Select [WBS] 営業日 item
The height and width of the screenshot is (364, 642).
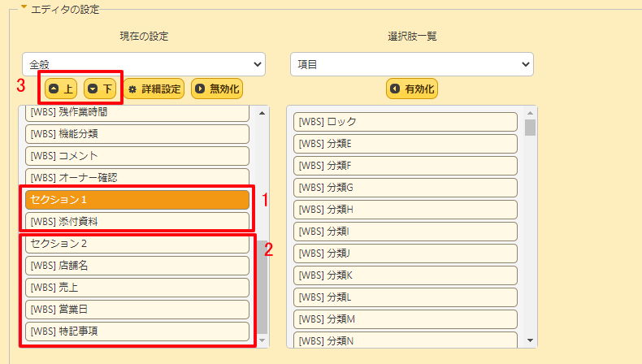[x=137, y=310]
